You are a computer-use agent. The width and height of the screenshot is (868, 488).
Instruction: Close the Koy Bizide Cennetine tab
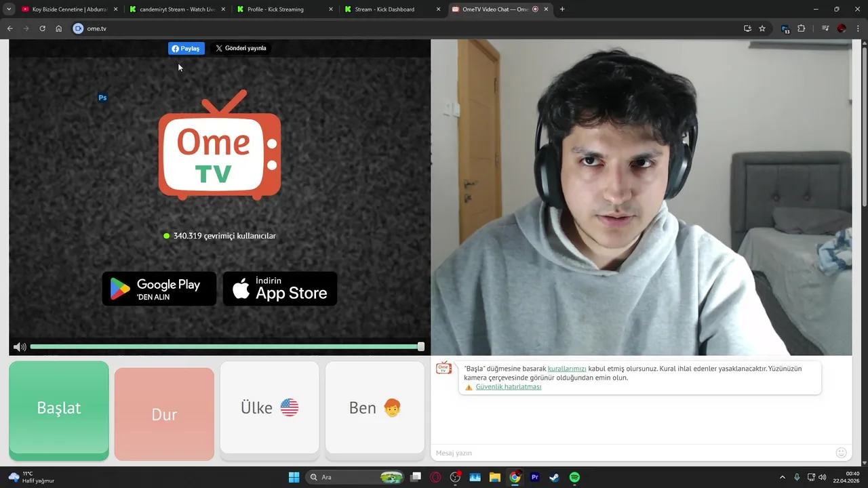[x=116, y=9]
